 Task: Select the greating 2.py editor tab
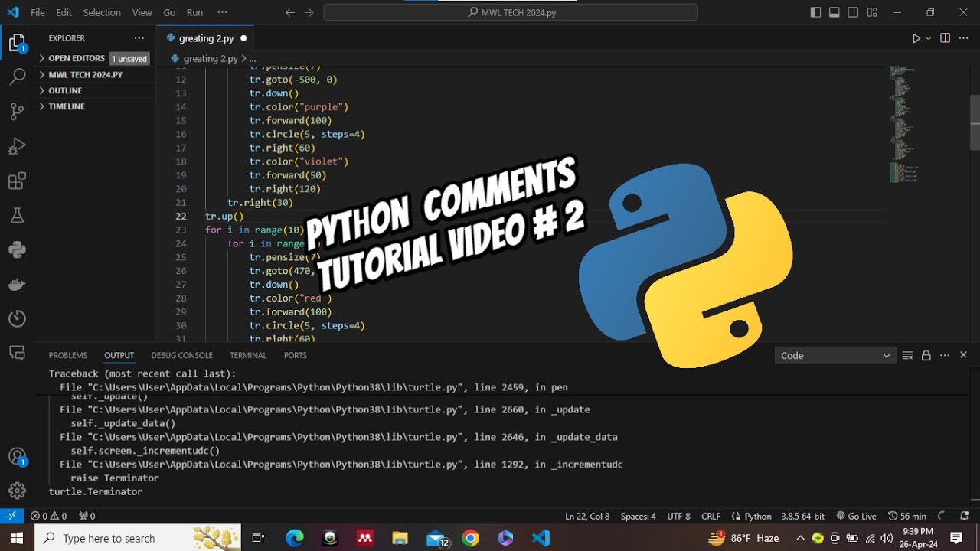206,38
